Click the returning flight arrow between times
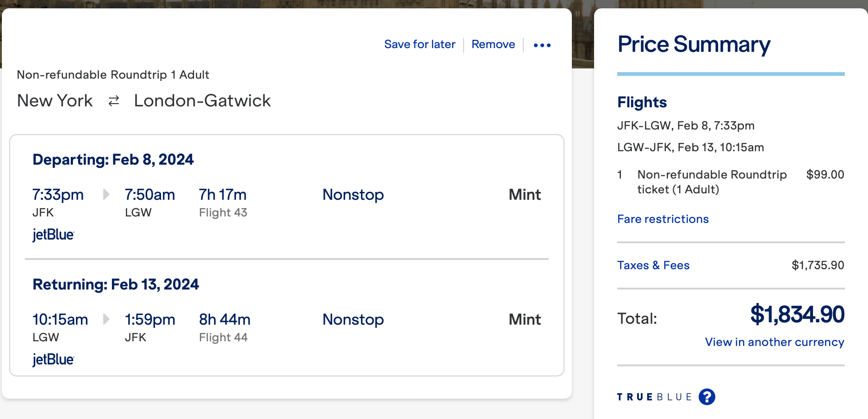This screenshot has width=868, height=419. click(x=106, y=319)
